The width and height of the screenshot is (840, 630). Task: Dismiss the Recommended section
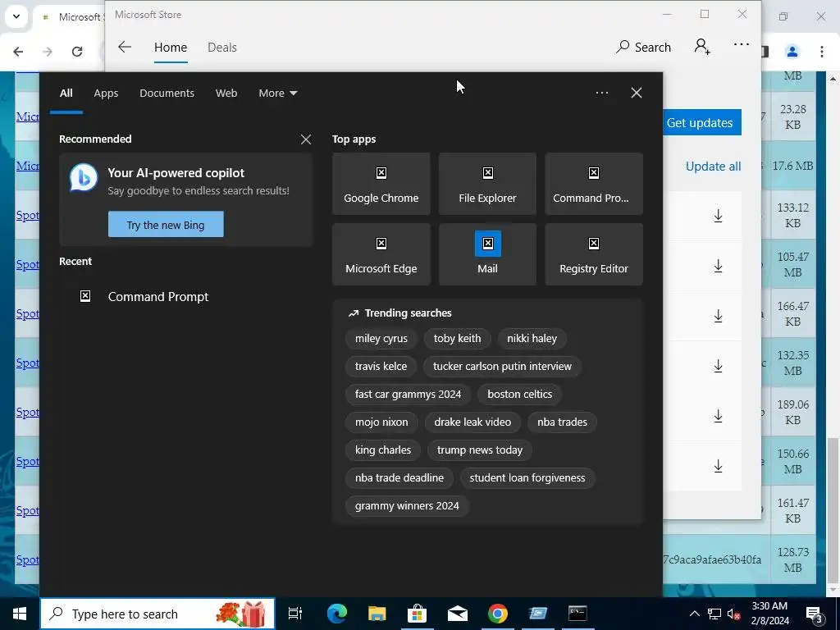[x=306, y=139]
